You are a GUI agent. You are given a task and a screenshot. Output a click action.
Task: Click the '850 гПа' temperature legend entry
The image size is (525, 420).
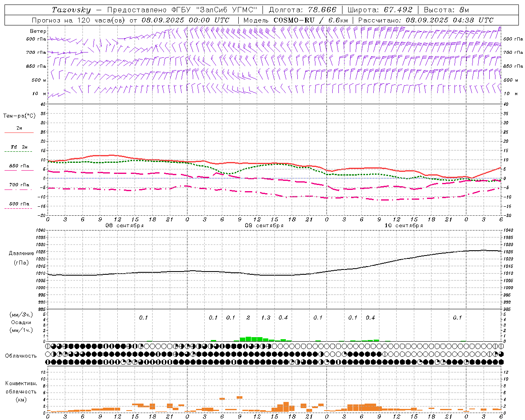click(19, 166)
